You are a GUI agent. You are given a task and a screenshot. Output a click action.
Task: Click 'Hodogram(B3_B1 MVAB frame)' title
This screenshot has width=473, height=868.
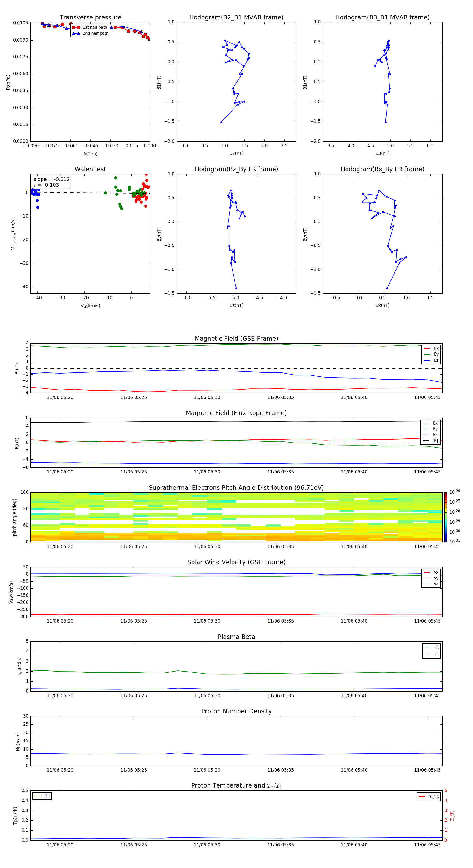pos(382,18)
